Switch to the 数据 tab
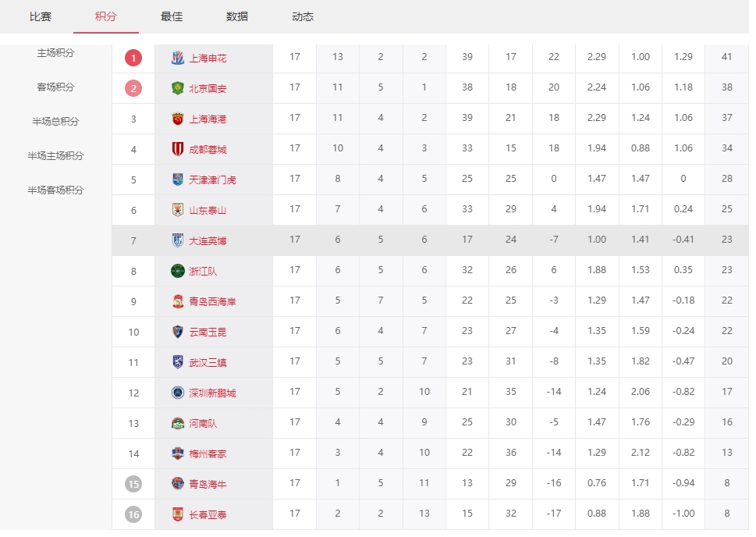This screenshot has height=537, width=756. click(237, 16)
